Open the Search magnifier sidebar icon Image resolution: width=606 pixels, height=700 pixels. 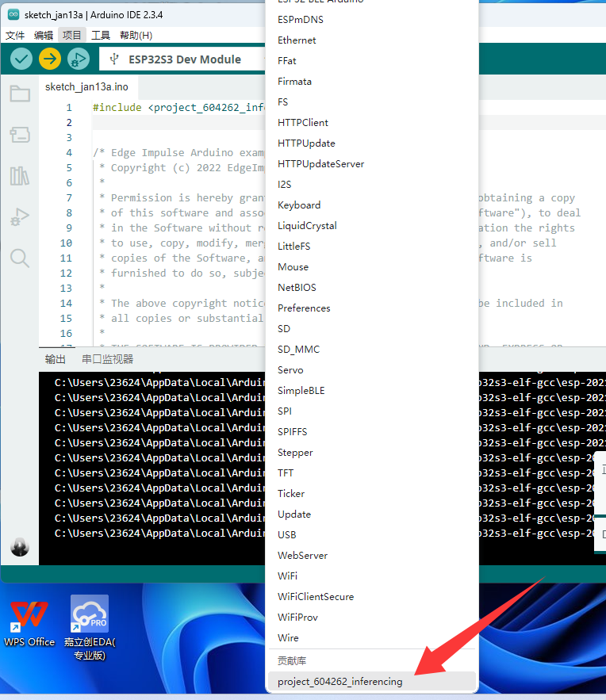[x=20, y=258]
